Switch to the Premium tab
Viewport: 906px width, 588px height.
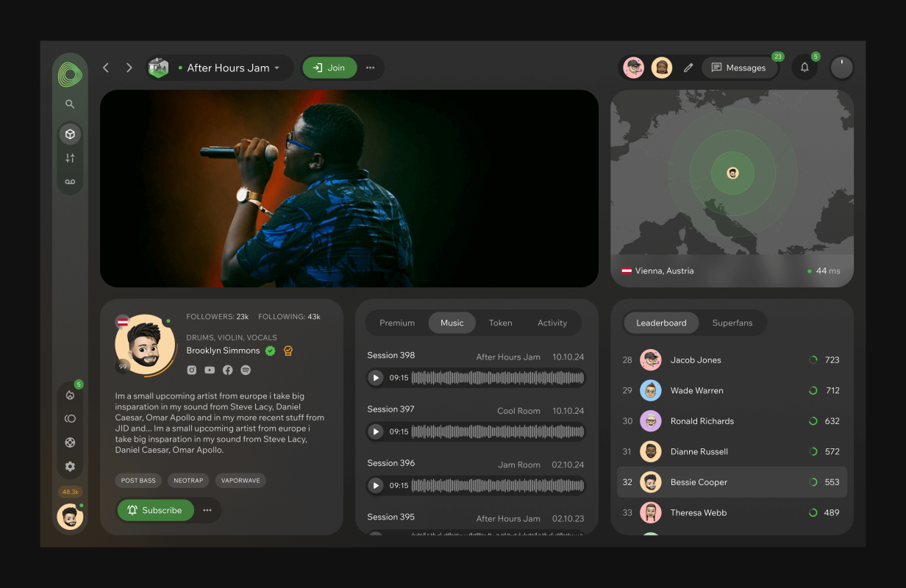397,323
